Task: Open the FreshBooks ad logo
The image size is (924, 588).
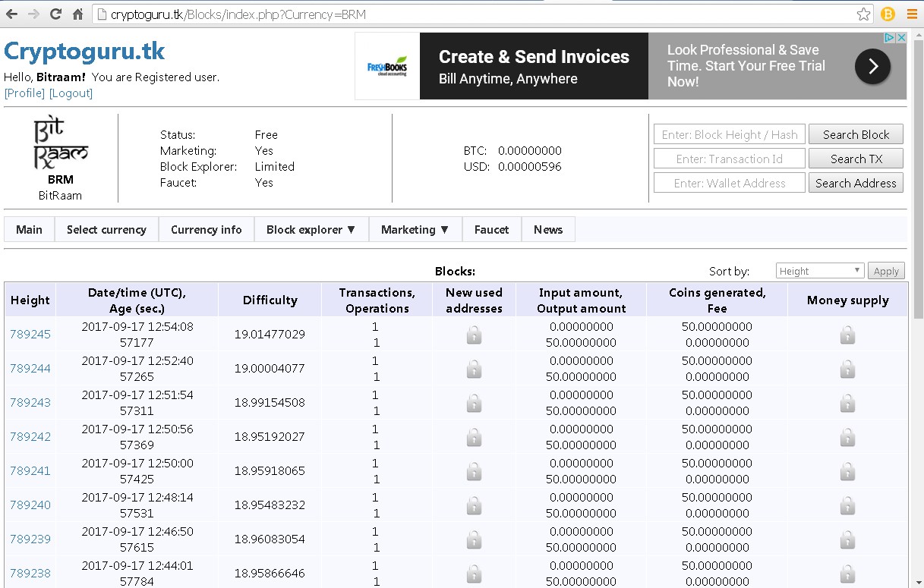Action: click(387, 66)
